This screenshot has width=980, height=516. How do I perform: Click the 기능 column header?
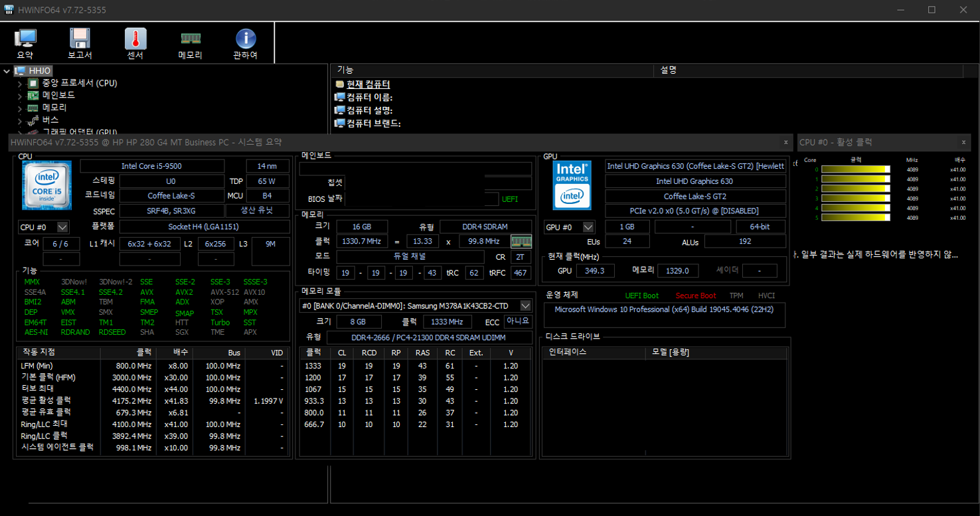493,70
